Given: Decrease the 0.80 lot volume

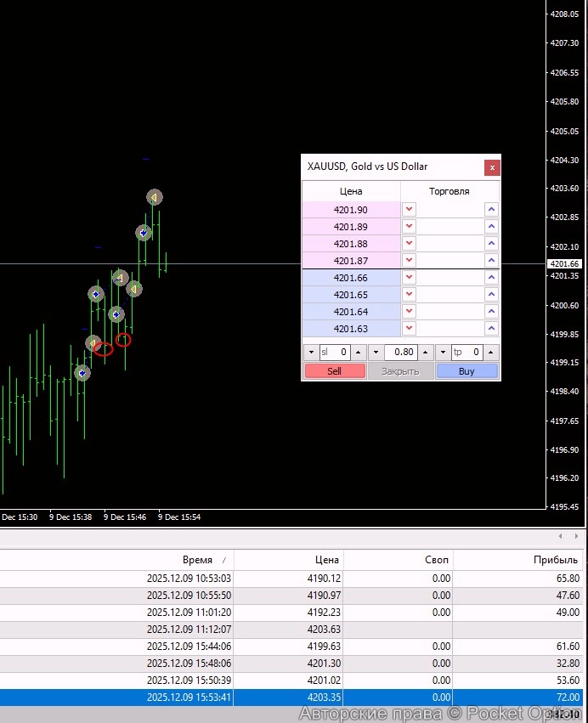Looking at the screenshot, I should 376,352.
